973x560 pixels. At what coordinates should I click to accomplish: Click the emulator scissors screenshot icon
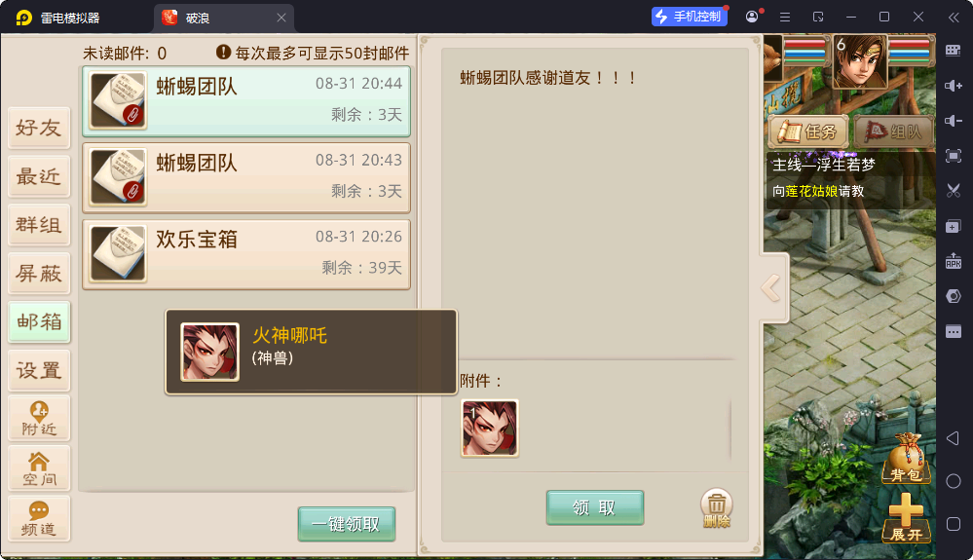954,191
